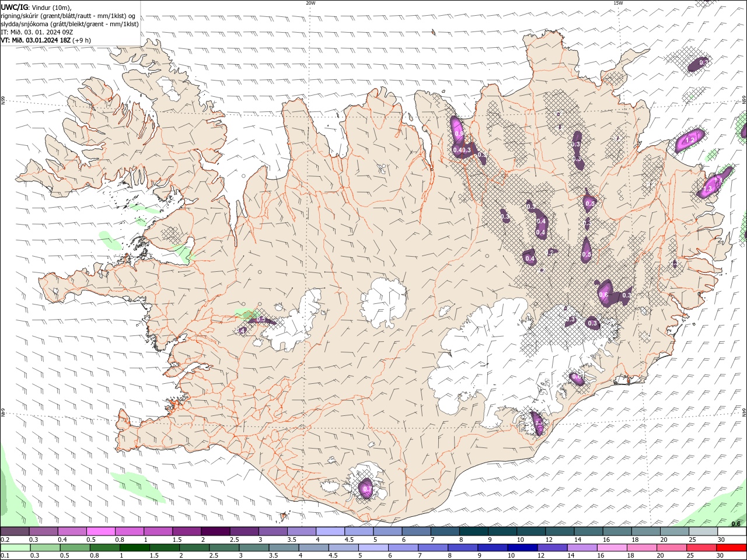
Task: Click the lower legend swatch labeled 0.1
Action: (15, 548)
